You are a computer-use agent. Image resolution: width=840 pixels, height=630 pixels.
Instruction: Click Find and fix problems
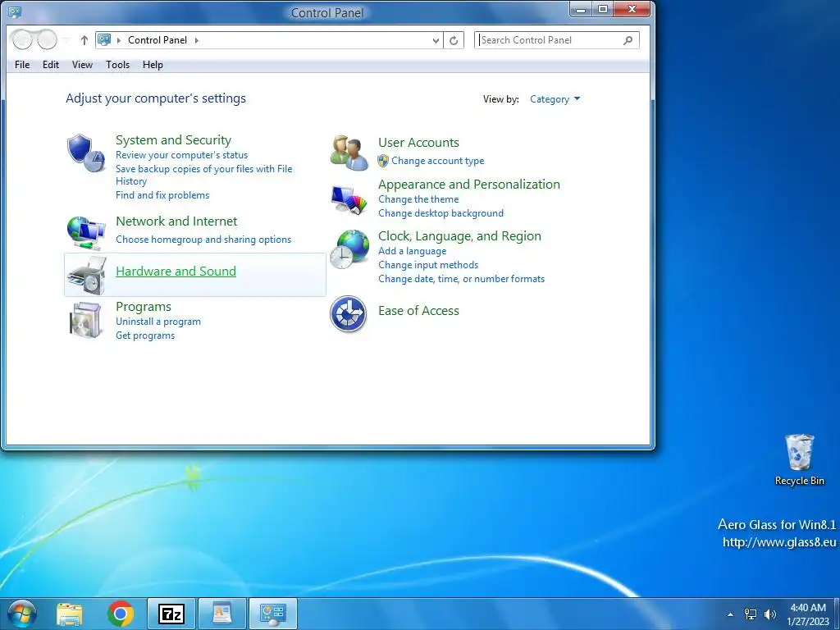click(x=162, y=195)
